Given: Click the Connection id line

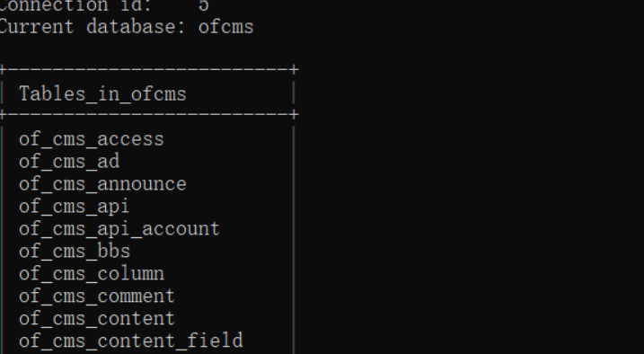Looking at the screenshot, I should [x=104, y=5].
